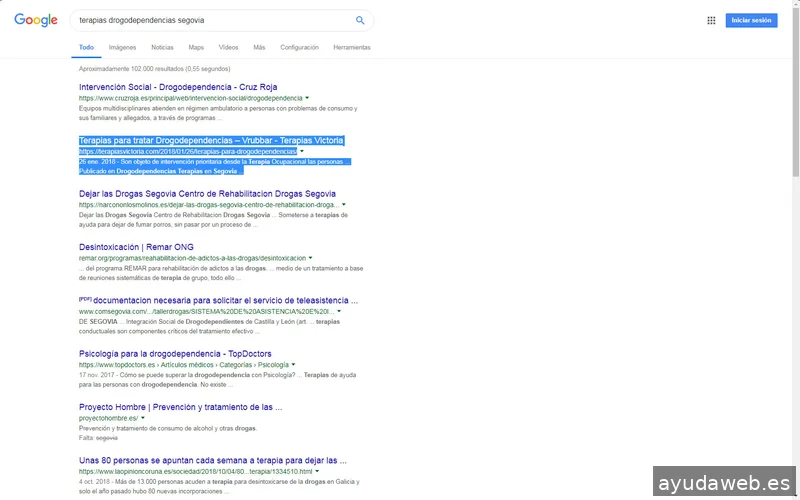Click the blue search magnifier icon
The image size is (800, 500).
(360, 20)
